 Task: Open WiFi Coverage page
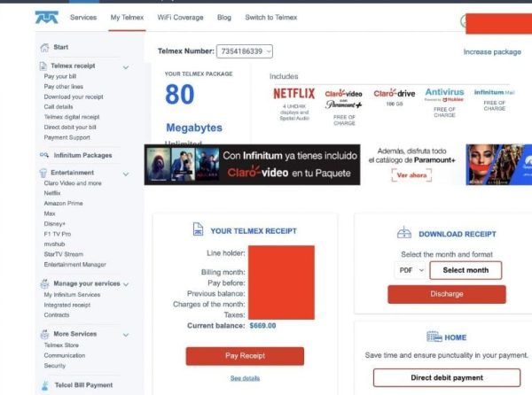tap(180, 18)
